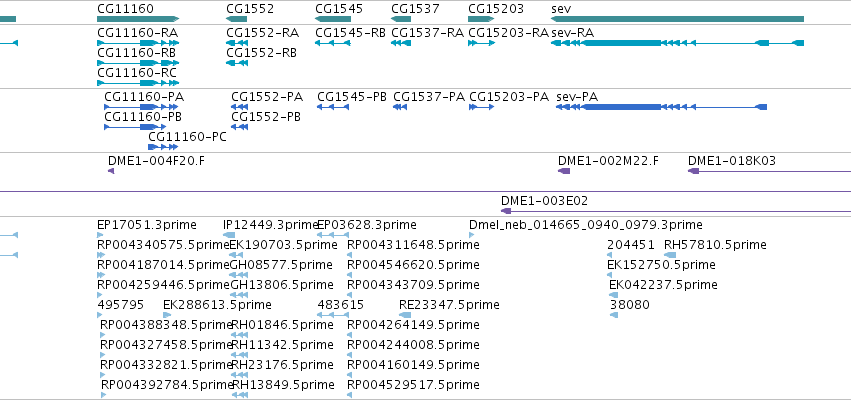The width and height of the screenshot is (851, 400).
Task: Select the RP004244008.5prime label
Action: (414, 345)
